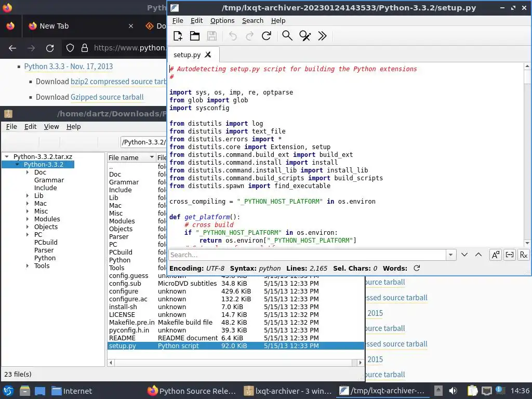Select the LICENSE file row

point(236,315)
